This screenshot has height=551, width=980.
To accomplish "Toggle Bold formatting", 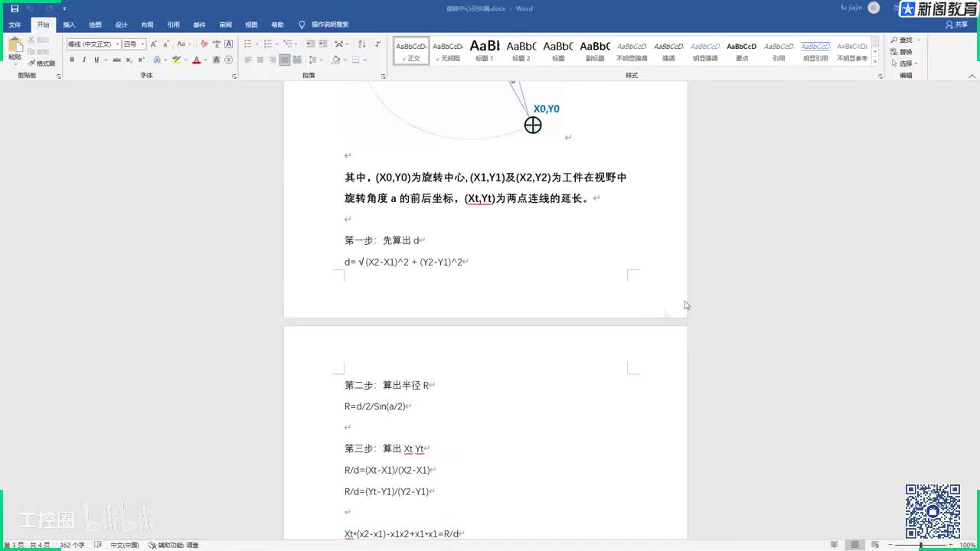I will (x=72, y=60).
